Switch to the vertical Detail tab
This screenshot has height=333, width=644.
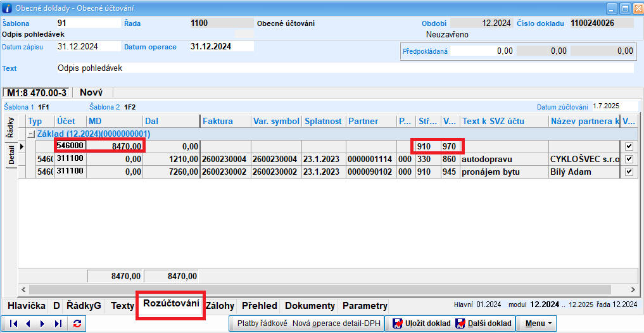tap(11, 156)
